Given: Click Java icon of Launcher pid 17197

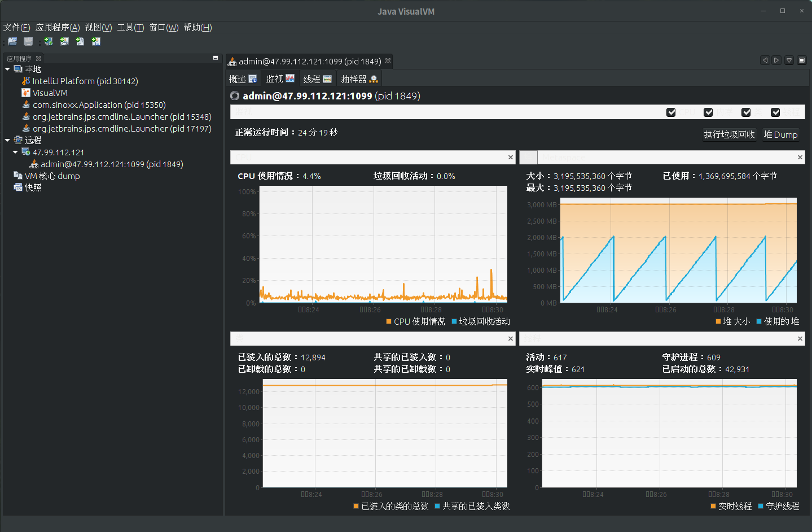Looking at the screenshot, I should coord(26,128).
